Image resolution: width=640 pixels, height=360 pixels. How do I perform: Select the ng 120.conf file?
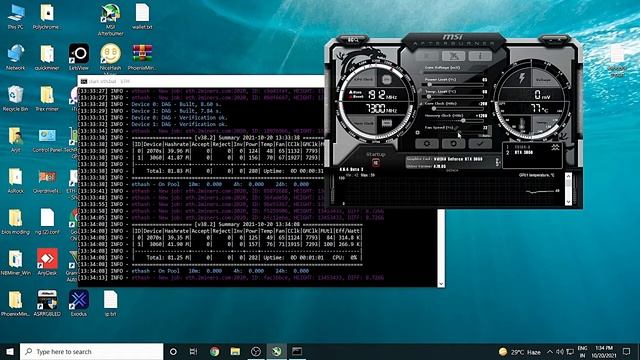point(47,222)
